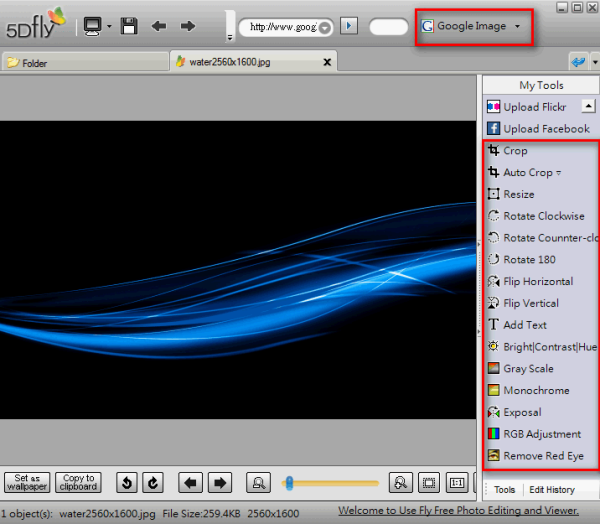The height and width of the screenshot is (524, 600).
Task: Click the save floppy disk icon
Action: coord(129,26)
